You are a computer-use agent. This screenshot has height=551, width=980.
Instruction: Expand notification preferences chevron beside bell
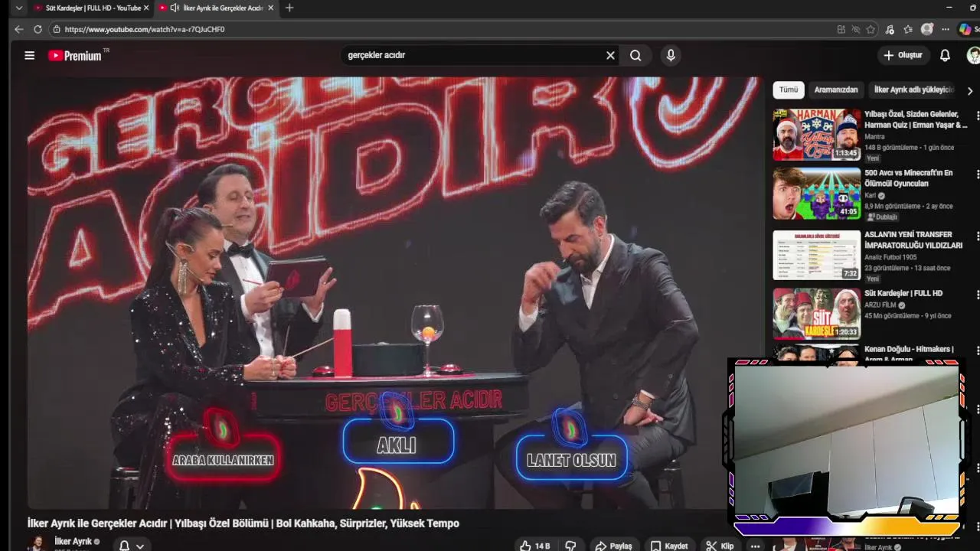[139, 546]
